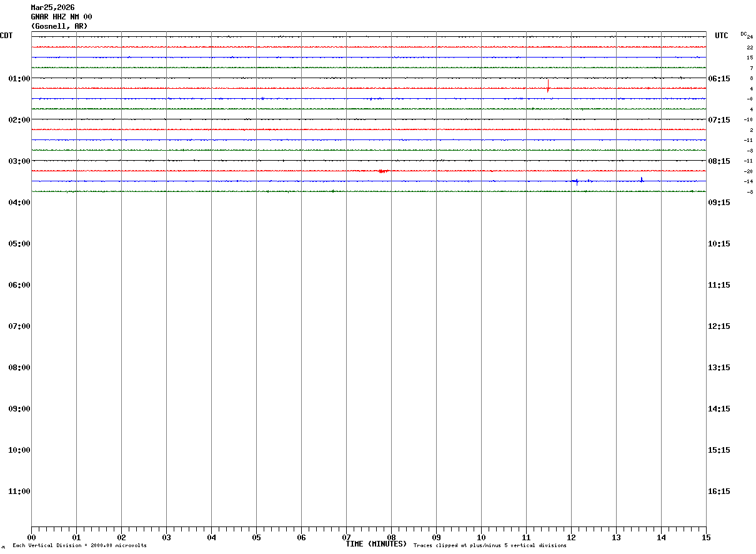Select minute label 11 on the x-axis
The width and height of the screenshot is (756, 554).
[526, 537]
